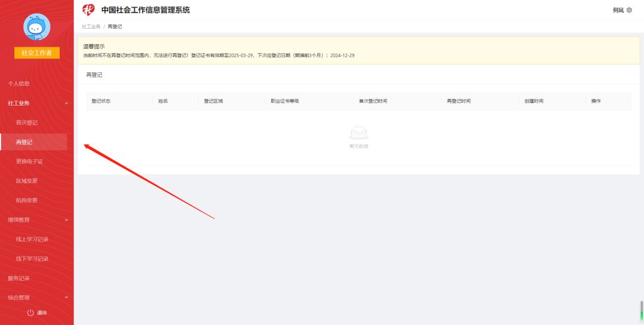Open 个人信息 in the sidebar

coord(18,83)
